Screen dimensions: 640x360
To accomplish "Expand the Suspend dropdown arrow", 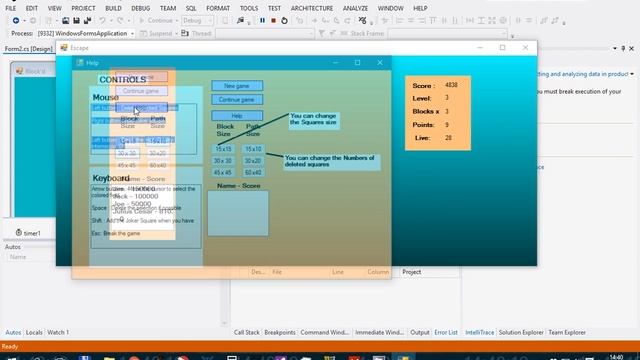I will point(176,34).
